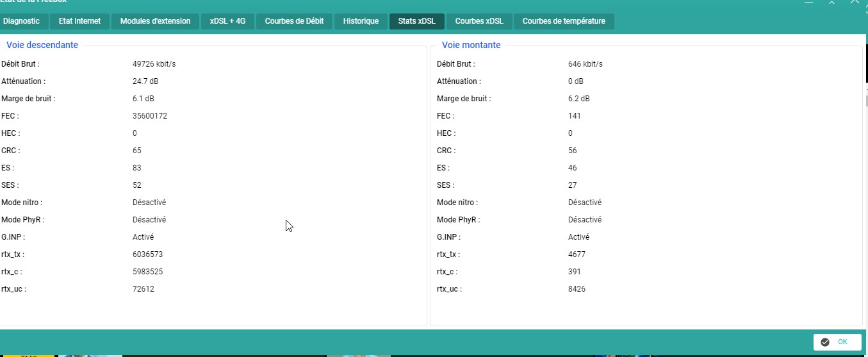Select downstream Atténuation value 24.7 dB
The image size is (868, 357).
pyautogui.click(x=145, y=81)
